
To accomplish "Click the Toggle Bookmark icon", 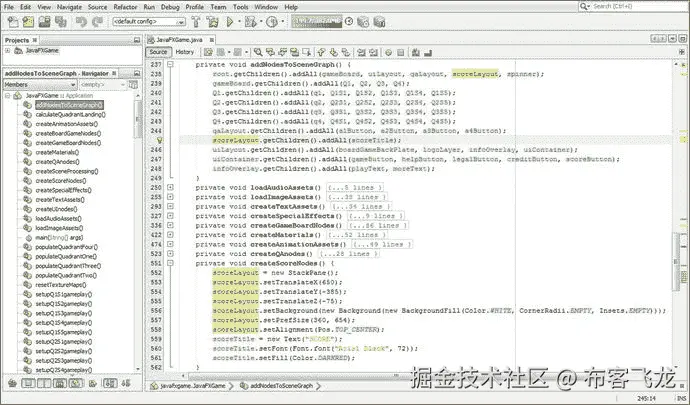I will 346,52.
